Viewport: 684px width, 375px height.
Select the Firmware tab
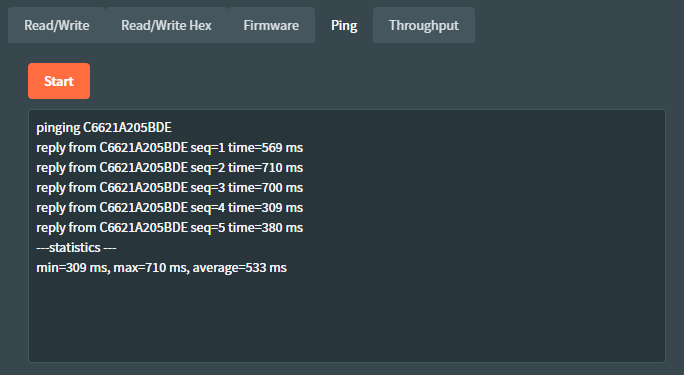tap(271, 25)
